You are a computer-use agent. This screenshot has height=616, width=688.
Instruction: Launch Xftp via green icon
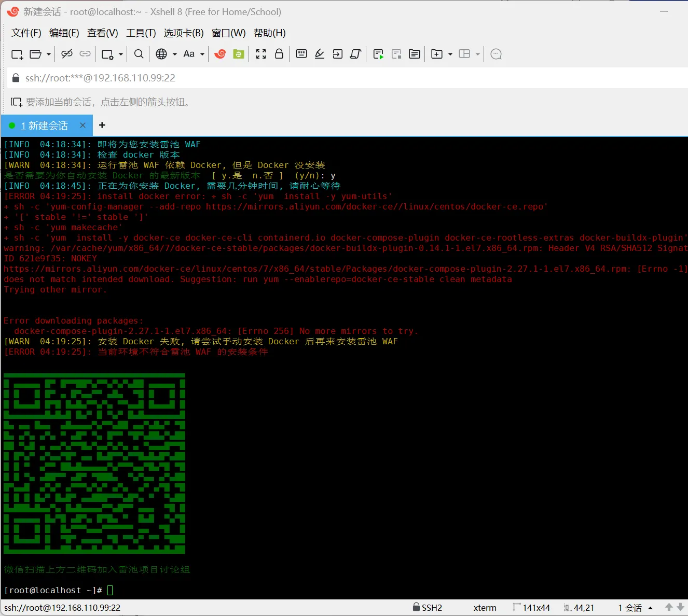pyautogui.click(x=239, y=54)
